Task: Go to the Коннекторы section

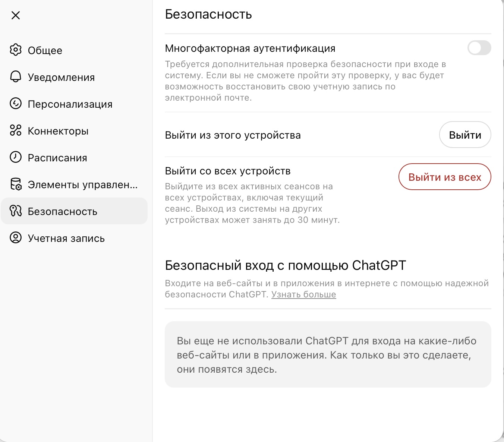Action: coord(58,131)
